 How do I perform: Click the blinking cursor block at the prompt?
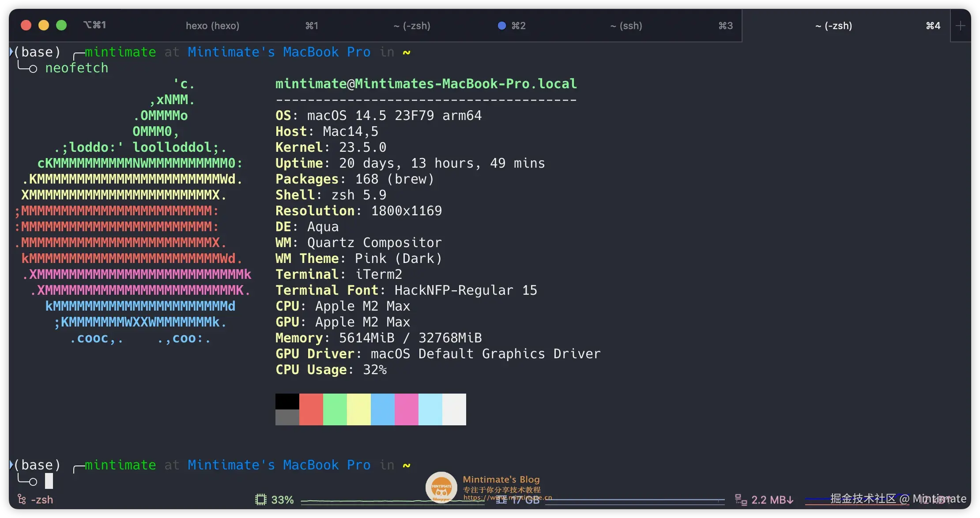point(49,480)
